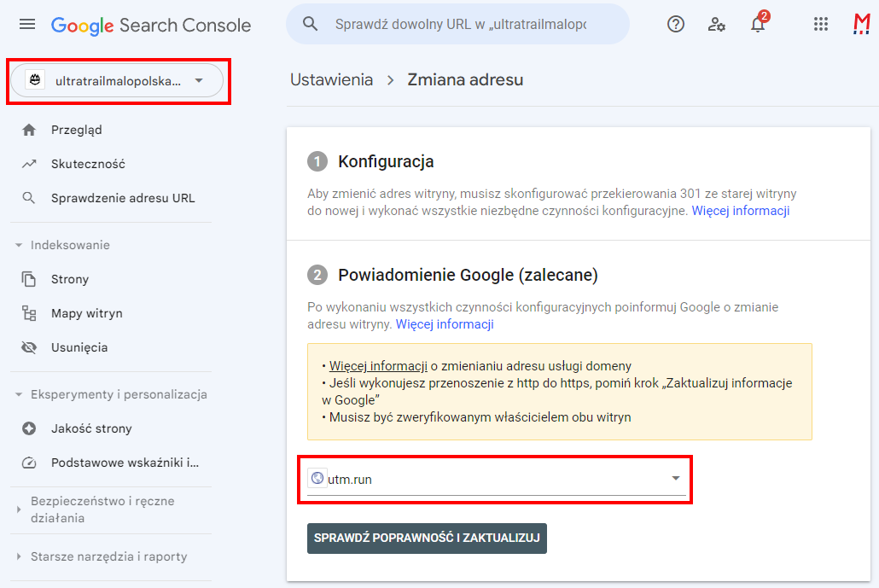Collapse the Indeksowanie section

[x=19, y=245]
